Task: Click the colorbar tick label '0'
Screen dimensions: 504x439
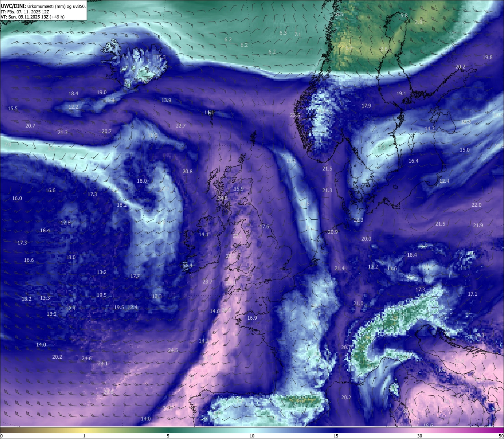Action: tap(2, 436)
